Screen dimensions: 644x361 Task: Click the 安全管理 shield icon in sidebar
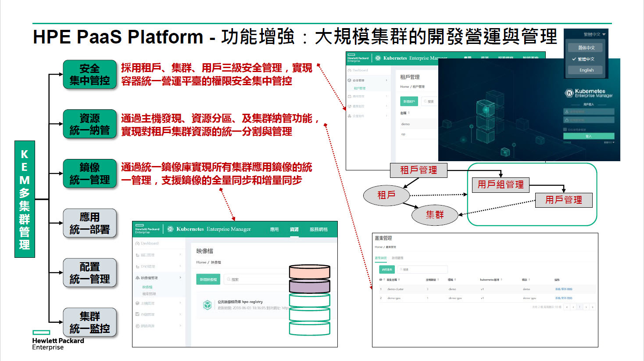point(350,80)
